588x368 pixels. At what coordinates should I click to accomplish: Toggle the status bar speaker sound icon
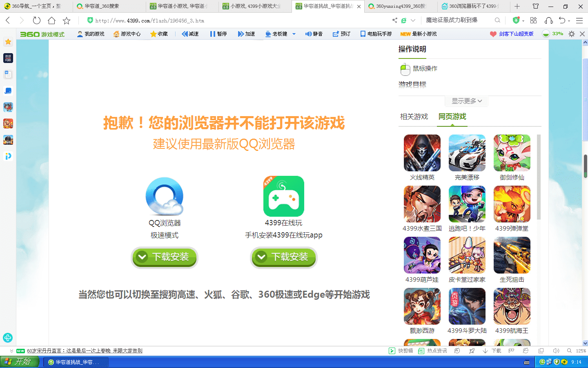(556, 351)
